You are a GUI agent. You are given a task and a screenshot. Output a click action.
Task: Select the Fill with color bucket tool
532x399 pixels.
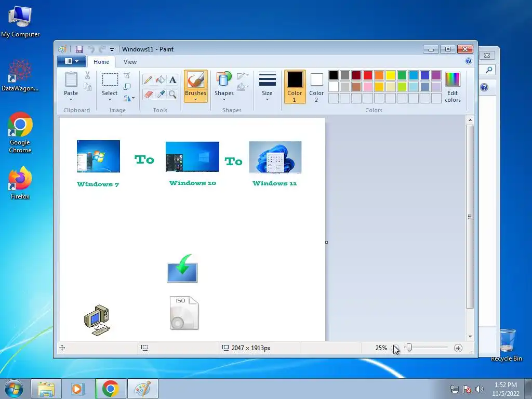click(160, 79)
